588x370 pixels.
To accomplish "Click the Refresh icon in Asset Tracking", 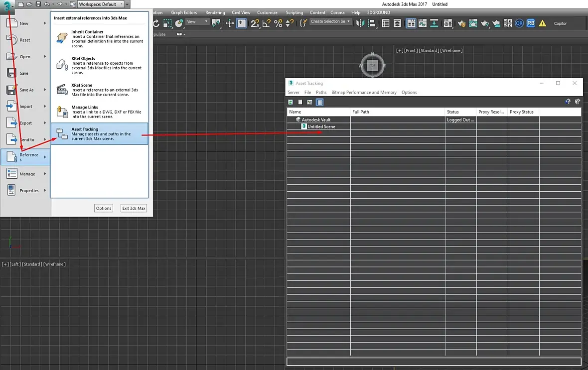I will coord(291,102).
